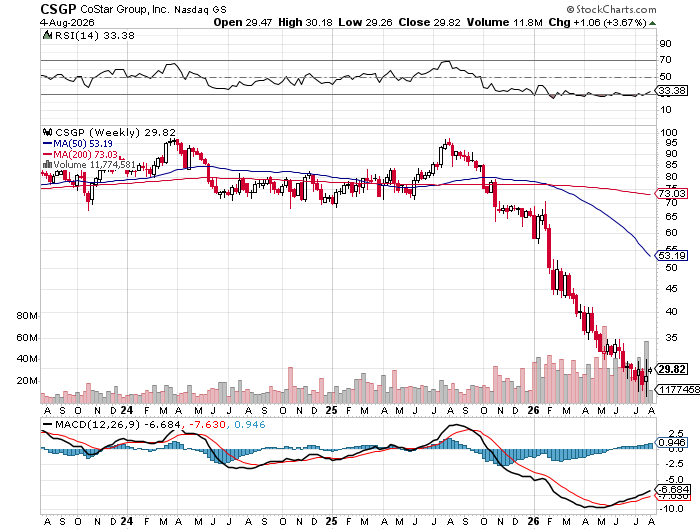Click the 40 price axis label

click(x=671, y=311)
